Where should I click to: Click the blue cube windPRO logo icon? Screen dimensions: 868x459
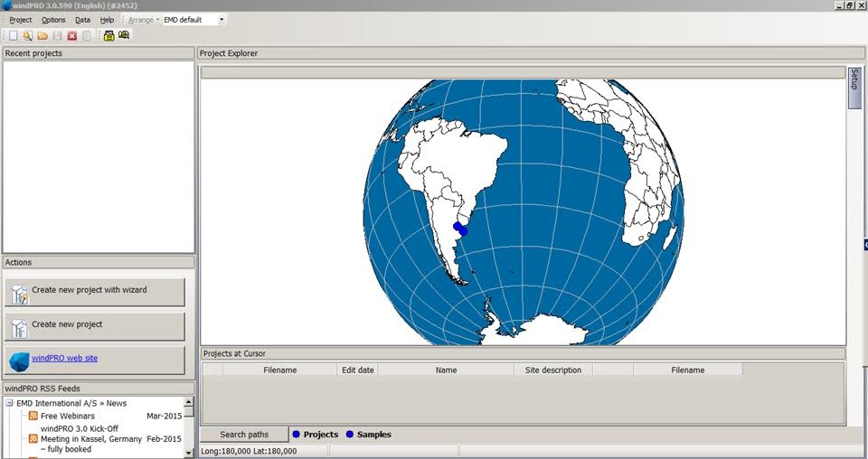click(19, 361)
